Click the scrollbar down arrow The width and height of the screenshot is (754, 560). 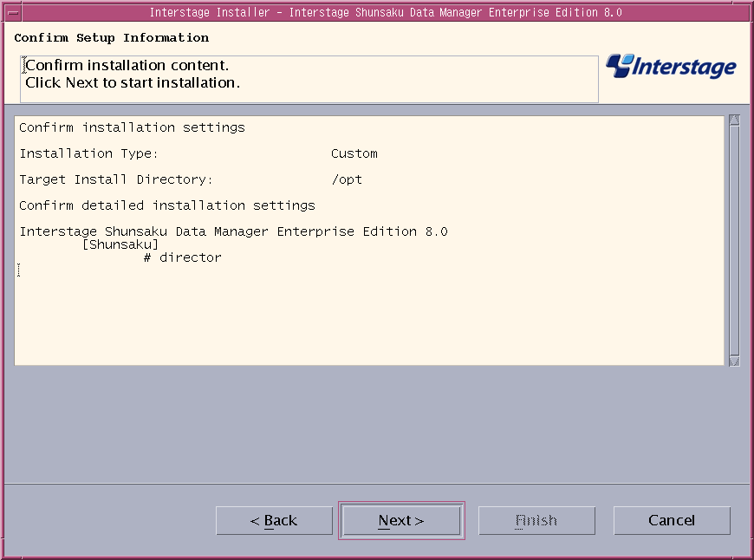coord(734,361)
